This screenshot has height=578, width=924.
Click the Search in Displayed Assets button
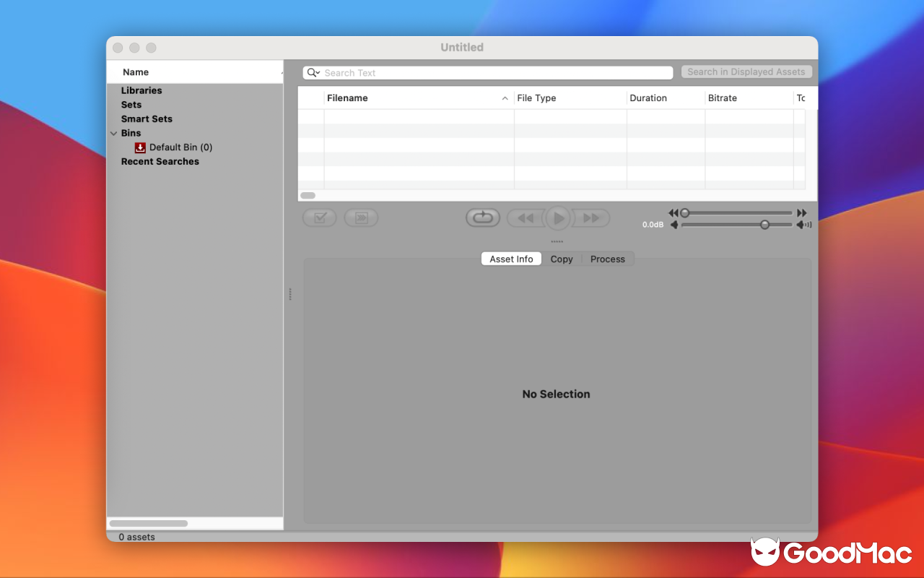746,72
